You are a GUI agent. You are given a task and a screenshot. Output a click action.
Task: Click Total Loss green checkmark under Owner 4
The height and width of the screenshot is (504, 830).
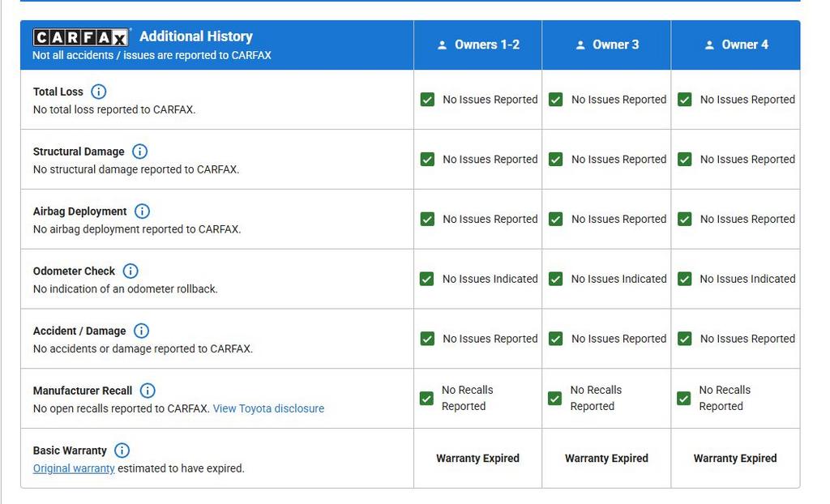[x=684, y=100]
